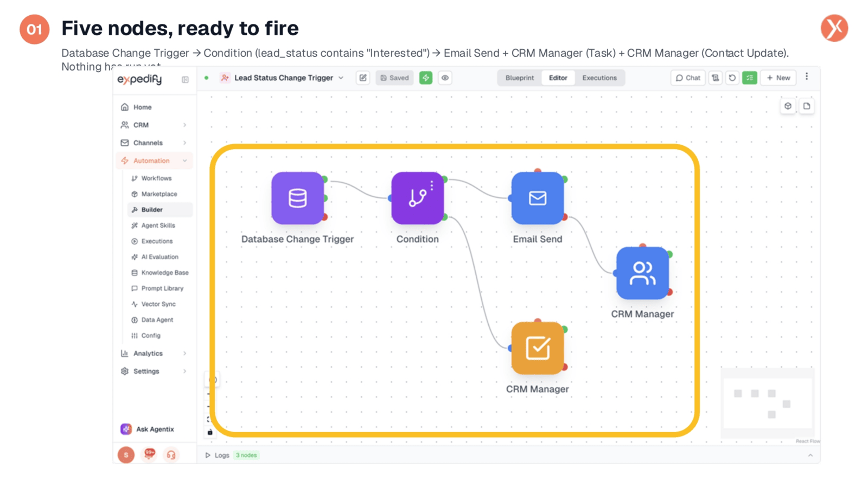
Task: Open the 99+ notifications icon
Action: click(149, 454)
